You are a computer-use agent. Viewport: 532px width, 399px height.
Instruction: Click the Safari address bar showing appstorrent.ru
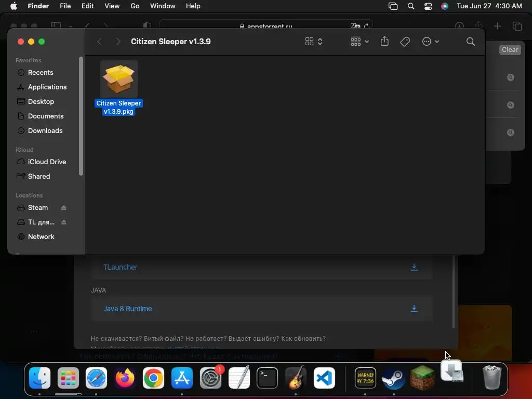(266, 26)
